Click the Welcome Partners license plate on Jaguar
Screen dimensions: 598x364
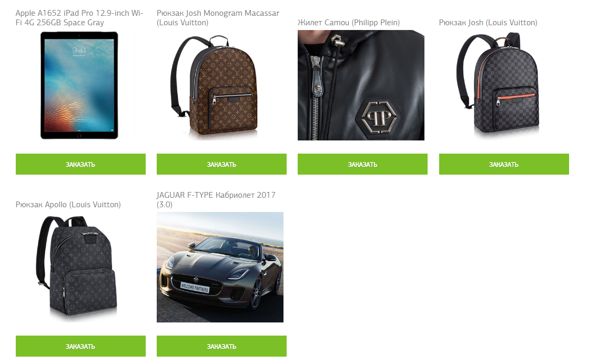point(195,287)
